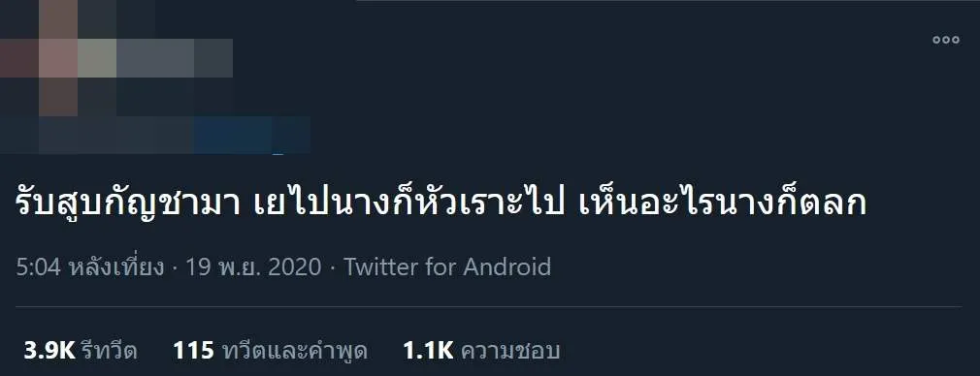Screen dimensions: 980x376
Task: Open the Twitter for Android source link
Action: coord(447,267)
